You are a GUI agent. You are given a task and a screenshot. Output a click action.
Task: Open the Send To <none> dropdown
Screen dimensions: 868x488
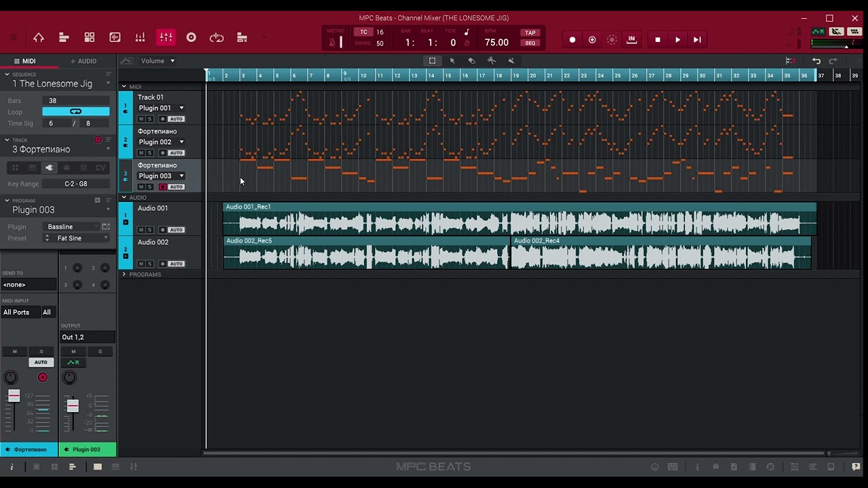click(28, 285)
